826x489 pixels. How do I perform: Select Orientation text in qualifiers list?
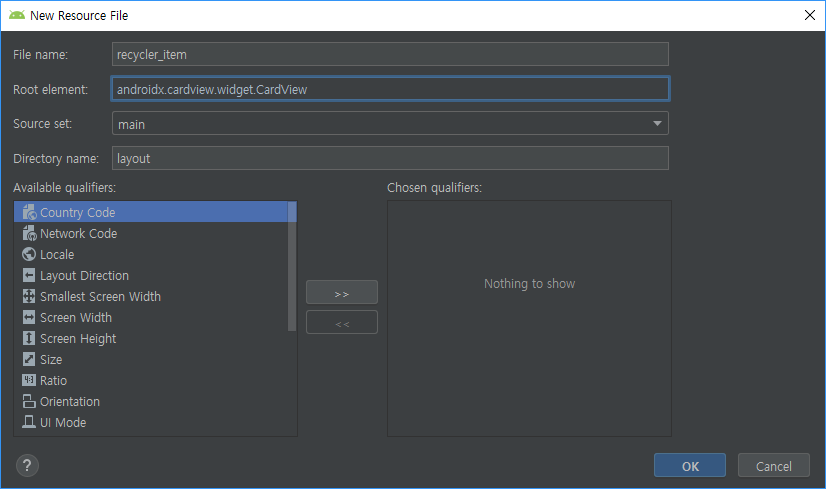pyautogui.click(x=70, y=402)
